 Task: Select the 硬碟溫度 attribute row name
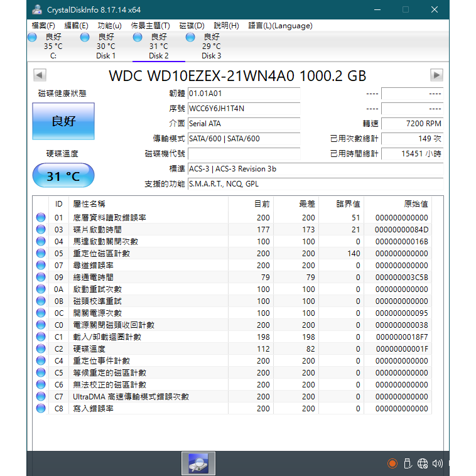pyautogui.click(x=89, y=349)
